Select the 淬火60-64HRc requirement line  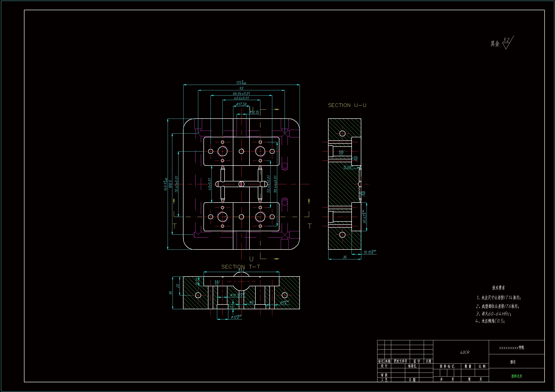pos(493,314)
